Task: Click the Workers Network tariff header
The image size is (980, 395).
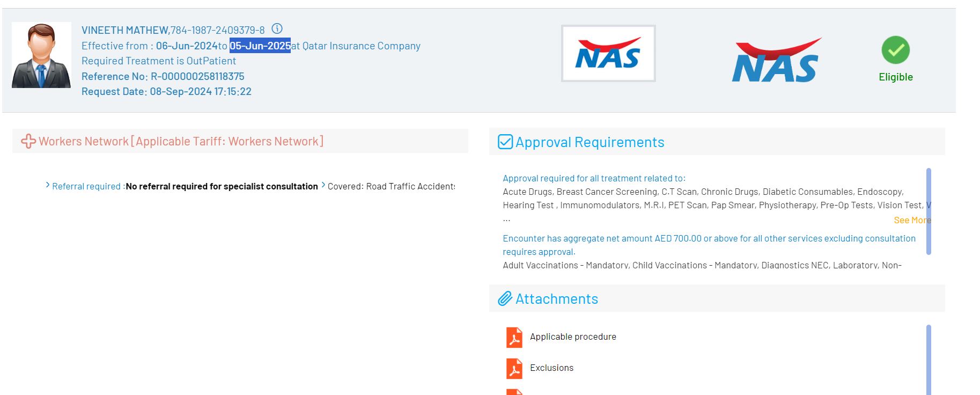Action: click(181, 141)
